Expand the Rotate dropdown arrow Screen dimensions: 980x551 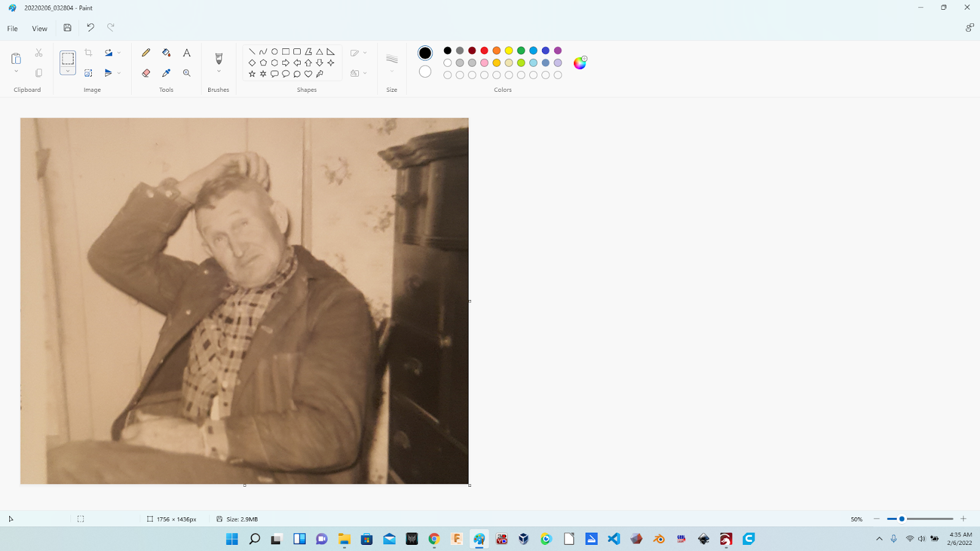(x=119, y=53)
